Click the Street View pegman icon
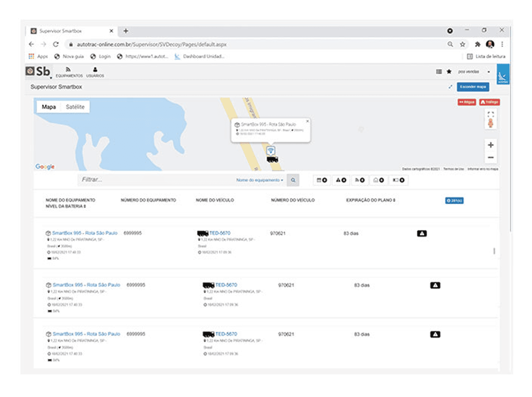Screen dimensions: 532x397 490,123
